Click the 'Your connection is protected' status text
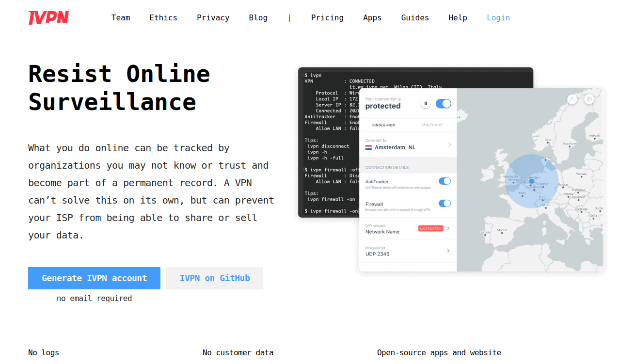This screenshot has height=364, width=635. (383, 103)
